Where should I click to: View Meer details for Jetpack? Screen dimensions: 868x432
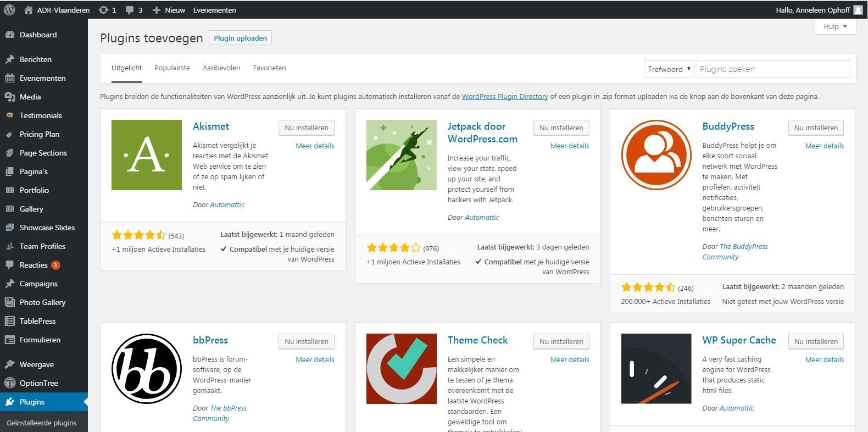click(x=570, y=146)
